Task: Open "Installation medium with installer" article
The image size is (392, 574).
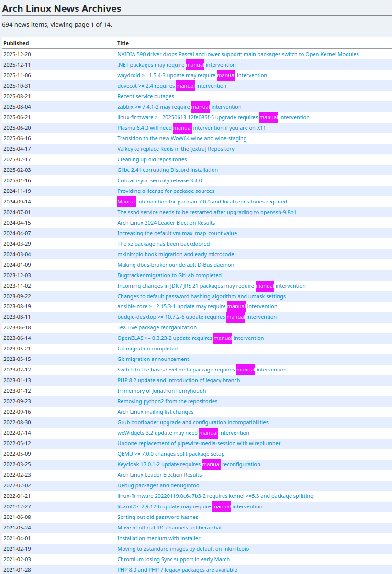Action: (x=159, y=538)
